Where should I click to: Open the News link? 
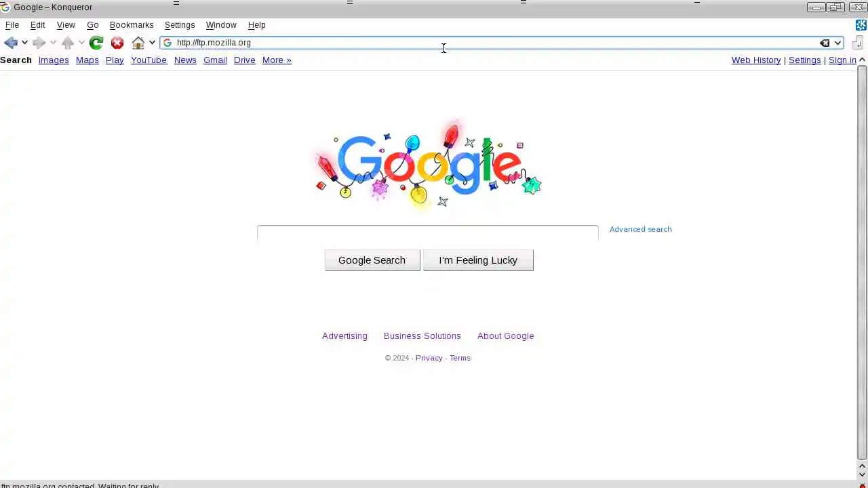coord(185,60)
